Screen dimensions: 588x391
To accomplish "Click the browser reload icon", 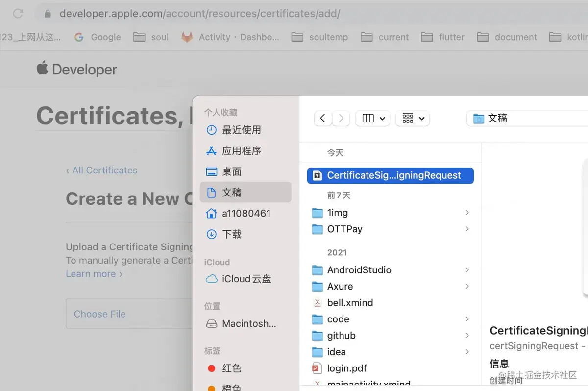I will point(18,14).
